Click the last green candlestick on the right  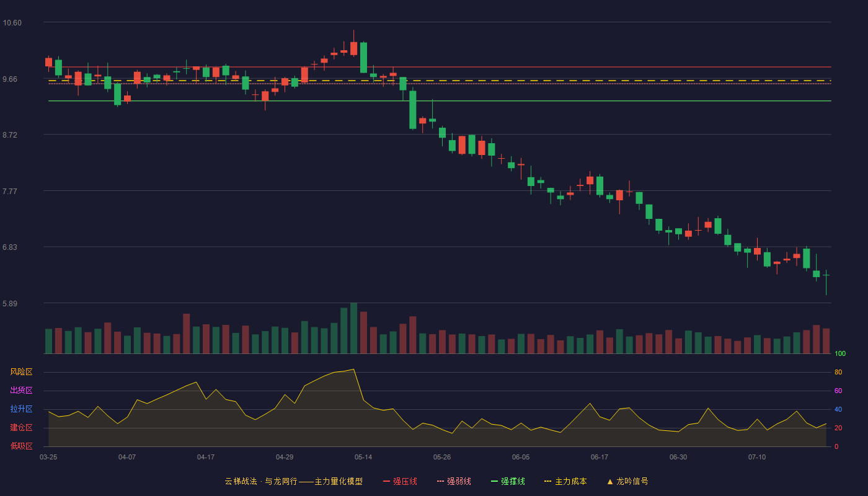pyautogui.click(x=826, y=274)
